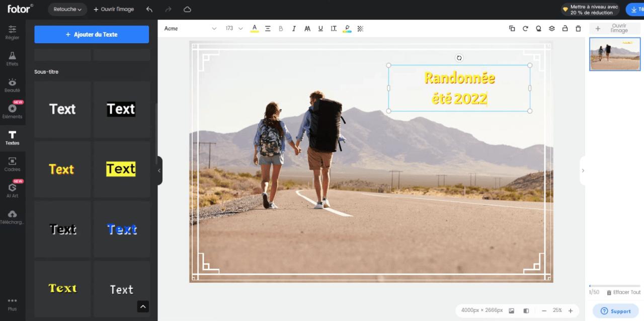Viewport: 644px width, 321px height.
Task: Click the 25% zoom level value
Action: click(x=557, y=310)
